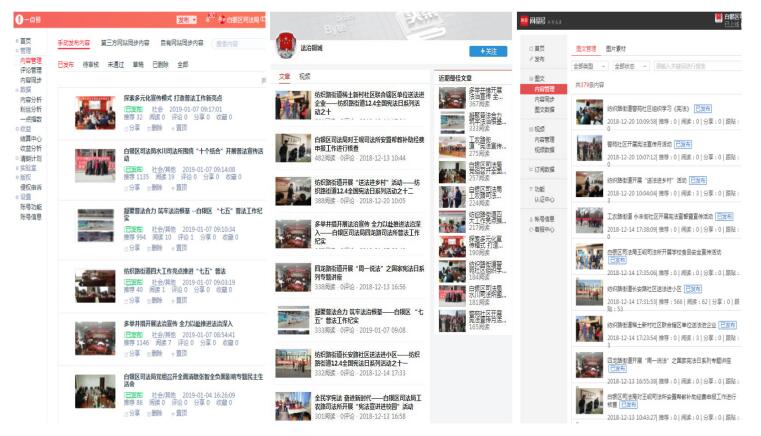This screenshot has height=436, width=761.
Task: Switch to 自有网站同步内容 tab
Action: (182, 43)
